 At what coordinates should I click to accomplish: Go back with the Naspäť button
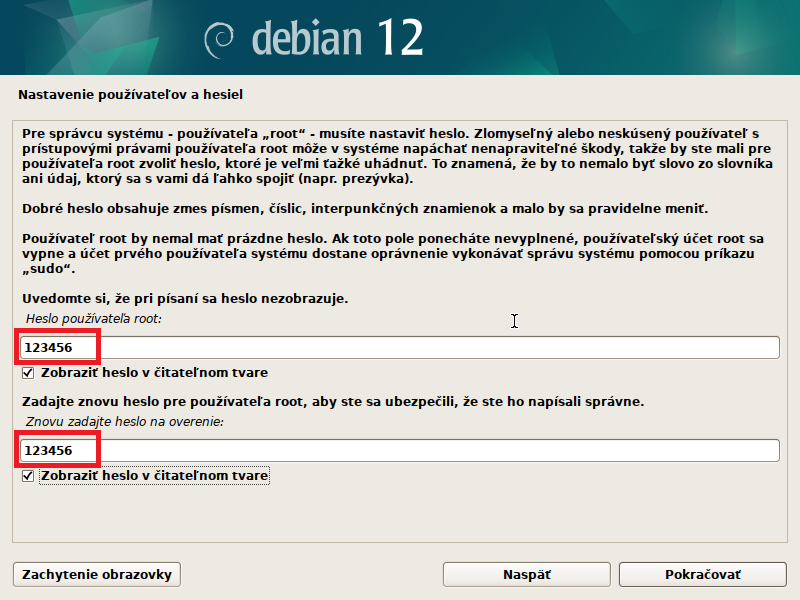pyautogui.click(x=526, y=575)
